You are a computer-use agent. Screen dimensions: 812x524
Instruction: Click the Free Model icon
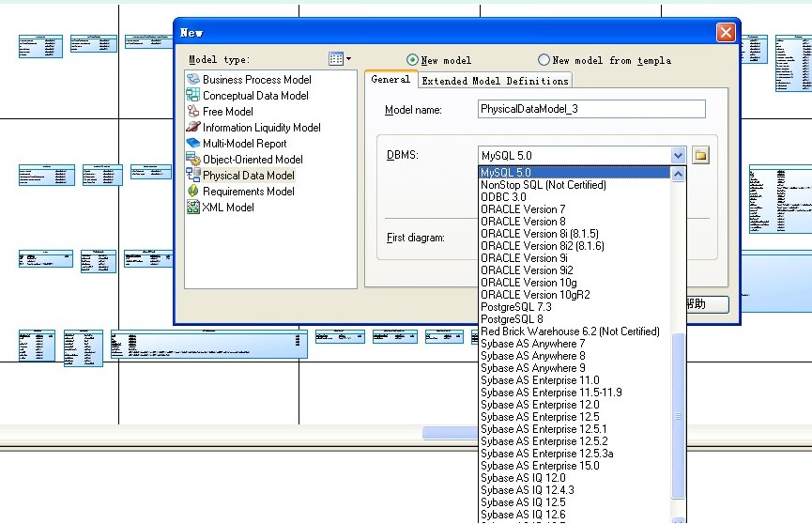point(193,111)
